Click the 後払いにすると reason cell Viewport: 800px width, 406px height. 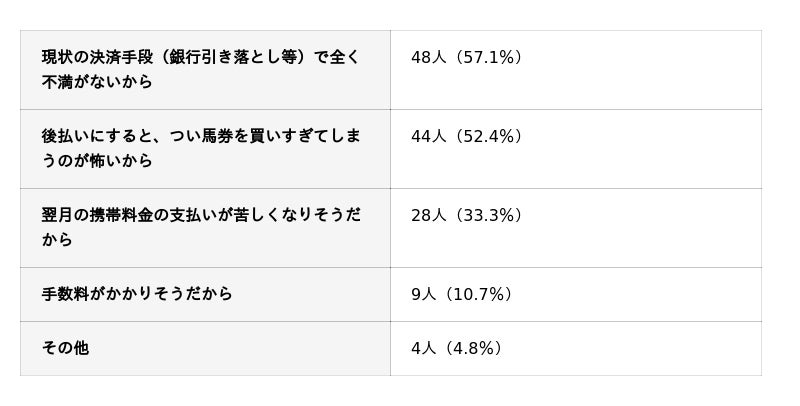[x=205, y=149]
